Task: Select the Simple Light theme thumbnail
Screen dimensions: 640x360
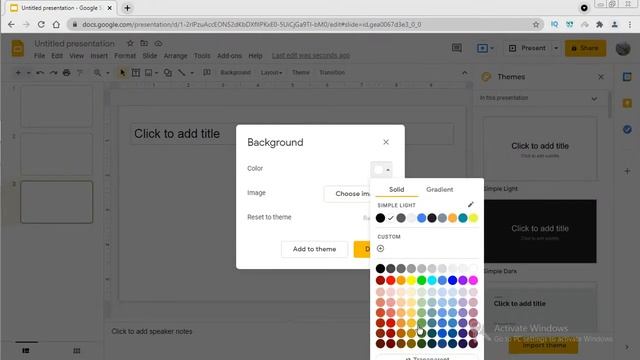Action: pos(540,149)
